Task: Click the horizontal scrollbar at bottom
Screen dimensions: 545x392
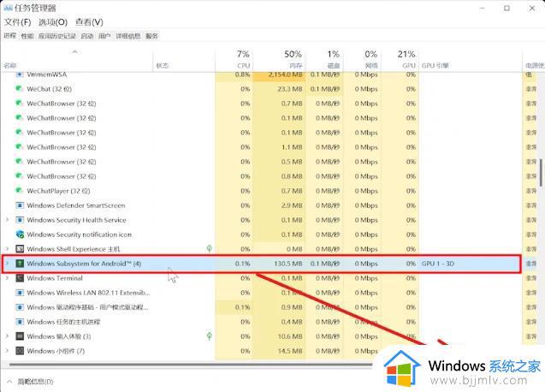Action: point(191,365)
